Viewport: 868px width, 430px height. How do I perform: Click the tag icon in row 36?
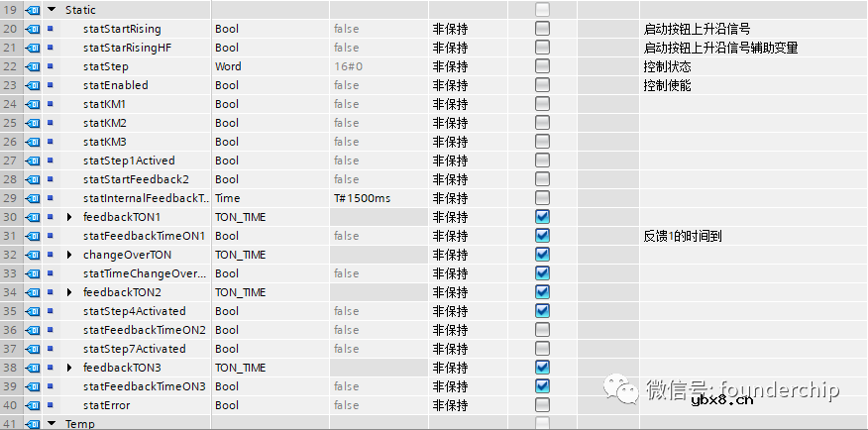tap(32, 330)
